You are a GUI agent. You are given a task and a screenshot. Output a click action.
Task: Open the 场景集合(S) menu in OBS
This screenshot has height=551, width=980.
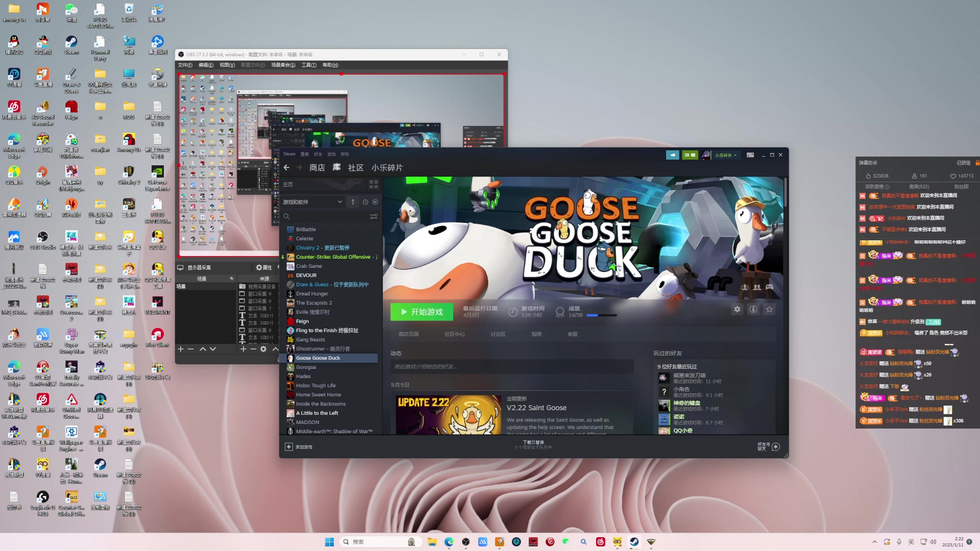pos(283,65)
